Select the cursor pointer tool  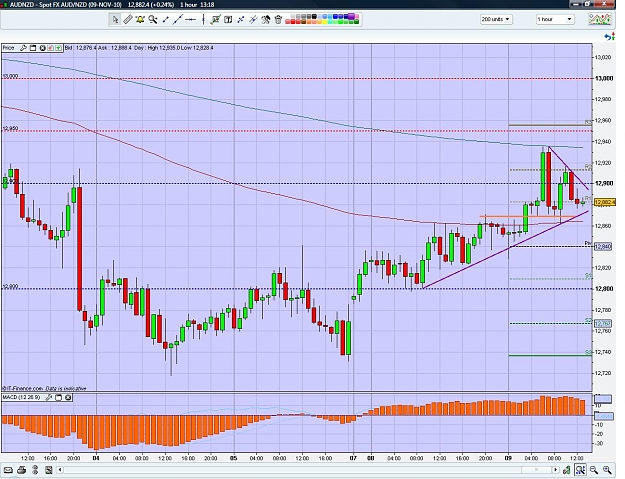click(x=115, y=19)
